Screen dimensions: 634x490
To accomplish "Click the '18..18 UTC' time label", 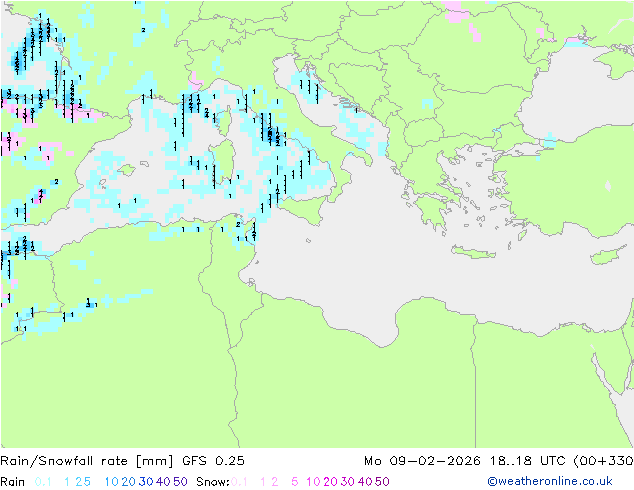I will 528,461.
